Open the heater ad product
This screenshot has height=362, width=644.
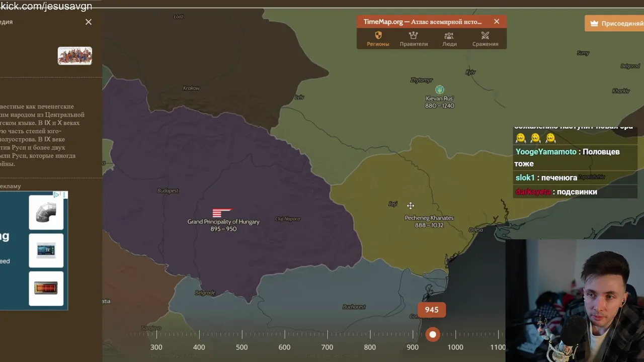tap(46, 289)
